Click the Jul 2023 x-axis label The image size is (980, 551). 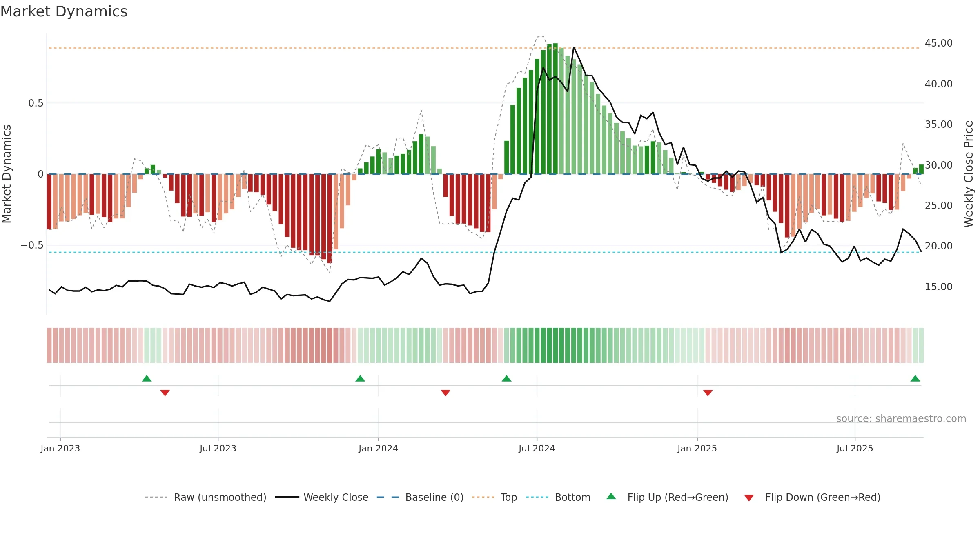218,448
